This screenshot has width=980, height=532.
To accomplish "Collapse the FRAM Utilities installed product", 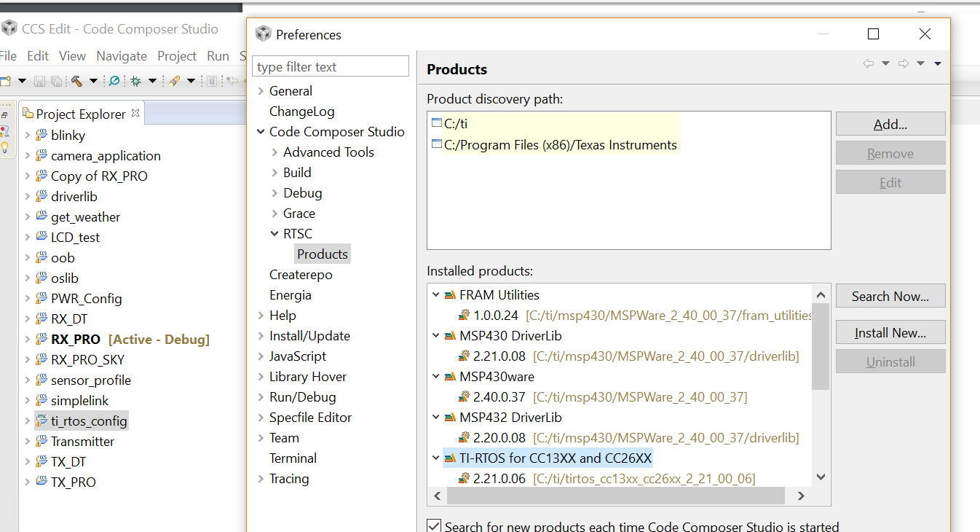I will coord(436,295).
